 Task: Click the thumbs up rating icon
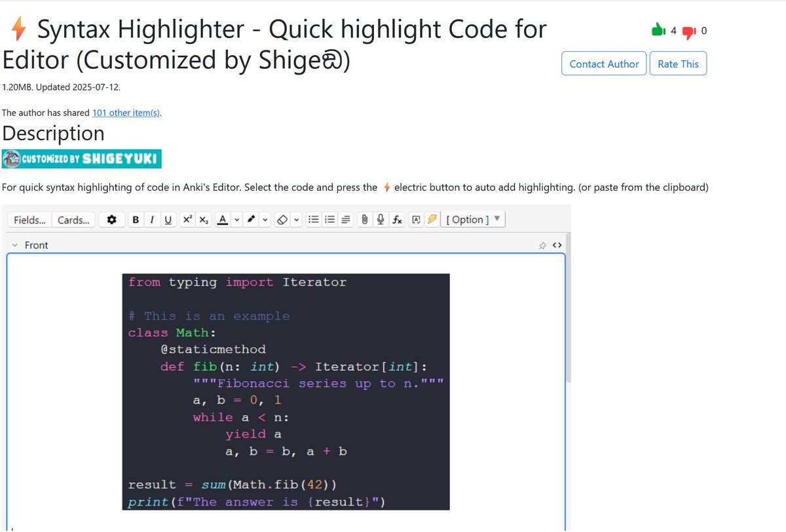658,31
